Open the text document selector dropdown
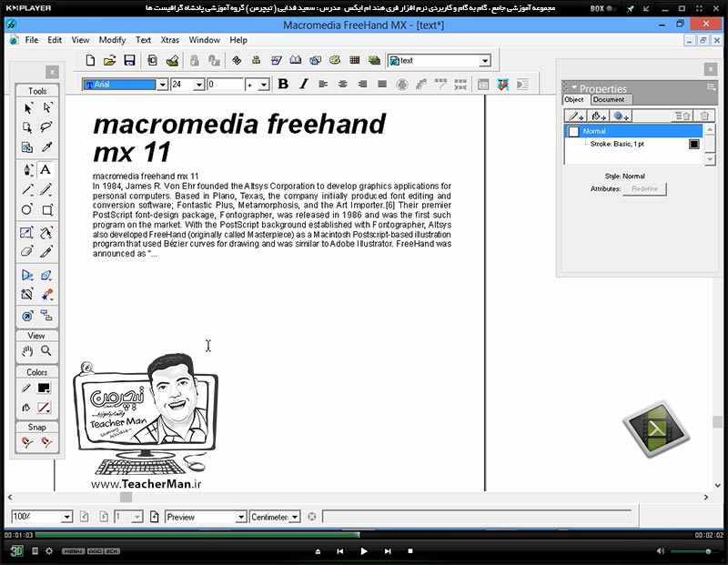The height and width of the screenshot is (565, 728). click(x=485, y=60)
